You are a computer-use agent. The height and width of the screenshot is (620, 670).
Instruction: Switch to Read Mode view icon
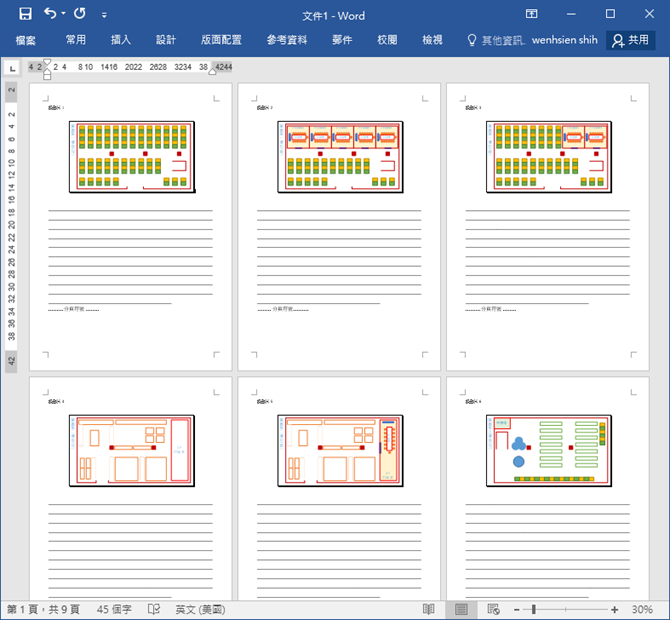coord(429,609)
